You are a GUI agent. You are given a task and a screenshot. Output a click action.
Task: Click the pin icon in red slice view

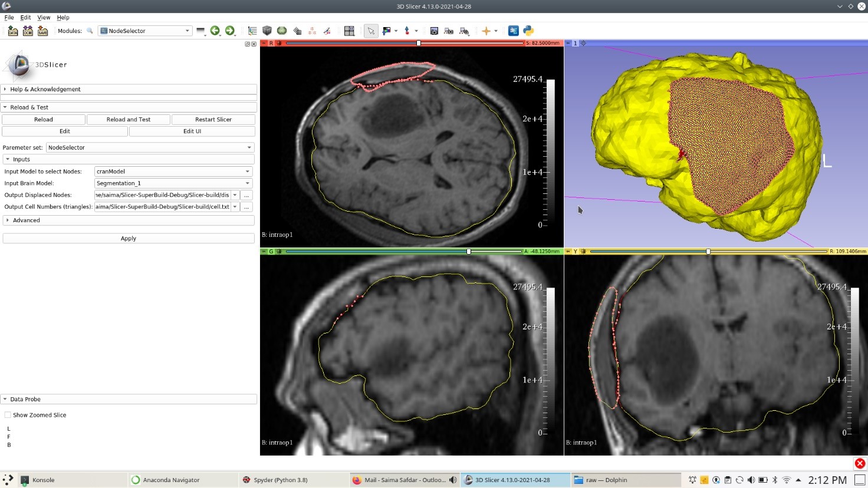tap(264, 43)
